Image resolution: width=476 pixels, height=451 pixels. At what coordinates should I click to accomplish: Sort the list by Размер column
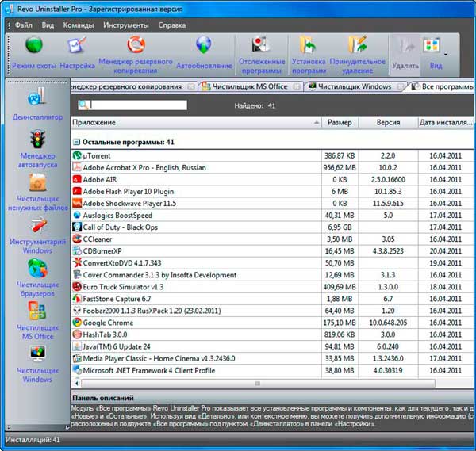[x=340, y=123]
